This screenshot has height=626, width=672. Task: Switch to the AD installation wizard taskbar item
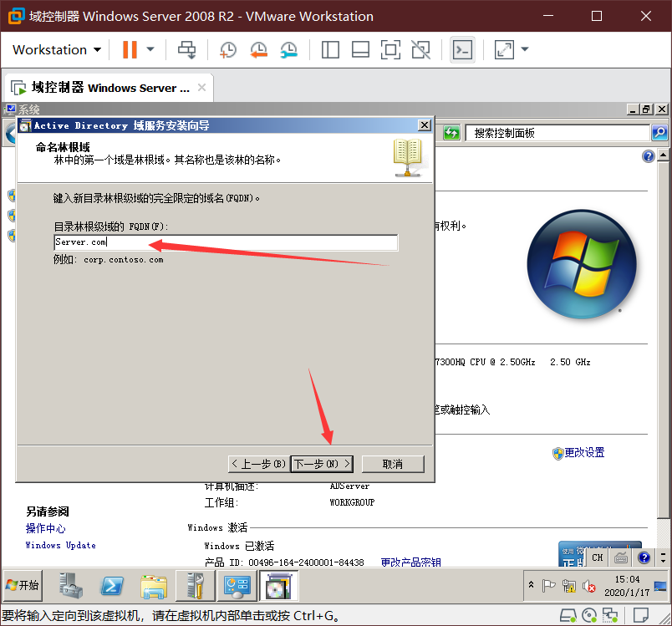[x=279, y=586]
